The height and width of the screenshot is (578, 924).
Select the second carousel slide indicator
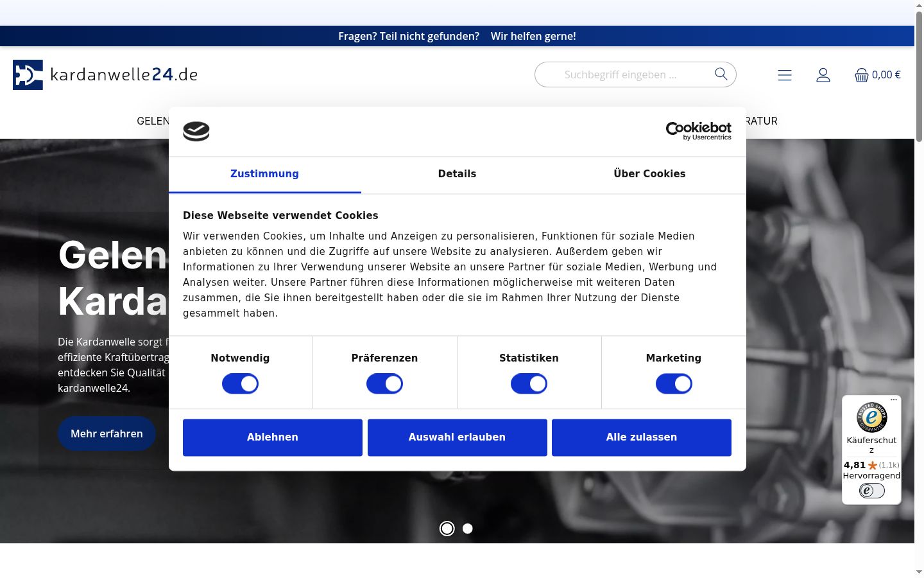tap(468, 529)
